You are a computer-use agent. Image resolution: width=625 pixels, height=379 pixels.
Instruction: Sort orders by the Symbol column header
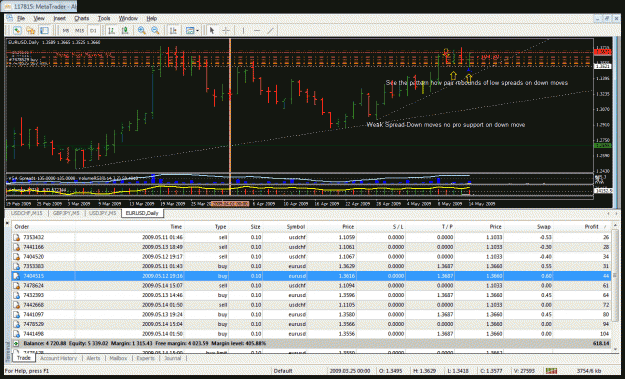(x=285, y=227)
